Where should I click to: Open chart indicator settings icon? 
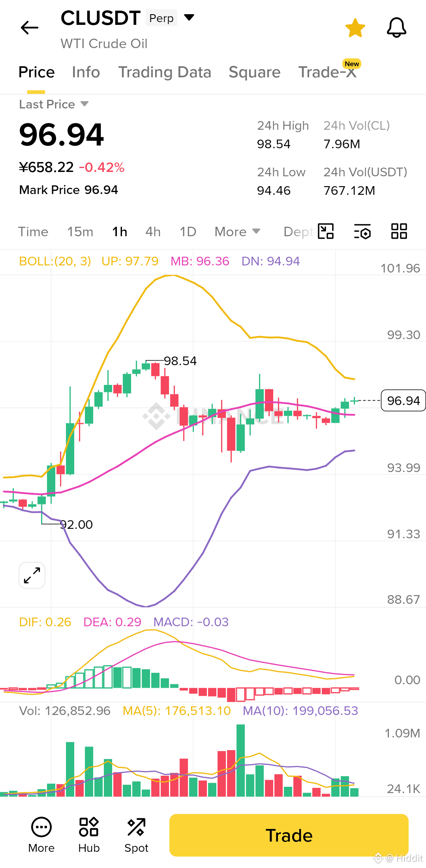coord(362,231)
